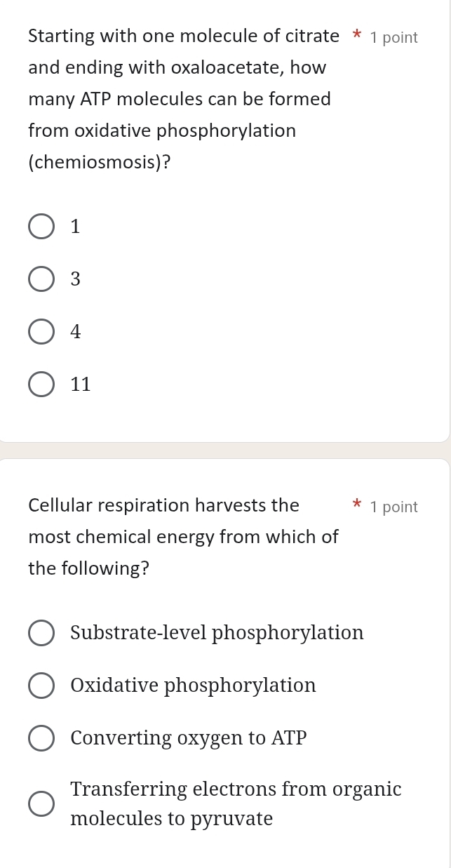Click the Converting oxygen to ATP label

188,737
